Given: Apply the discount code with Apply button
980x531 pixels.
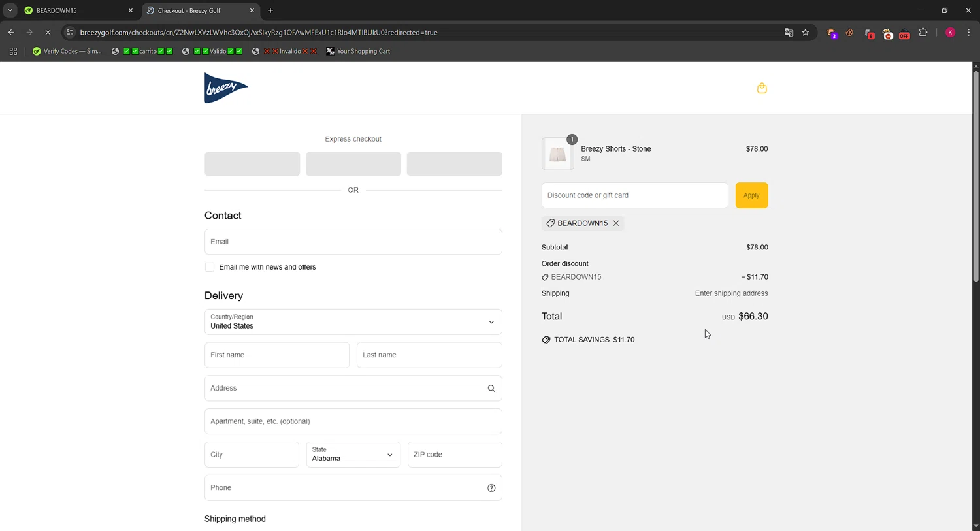Looking at the screenshot, I should click(751, 195).
